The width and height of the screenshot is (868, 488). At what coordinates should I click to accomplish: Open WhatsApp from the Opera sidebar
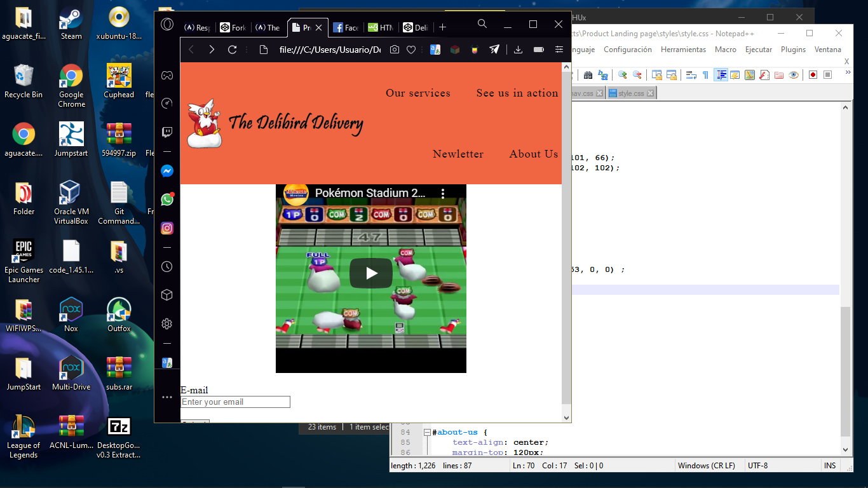(166, 199)
